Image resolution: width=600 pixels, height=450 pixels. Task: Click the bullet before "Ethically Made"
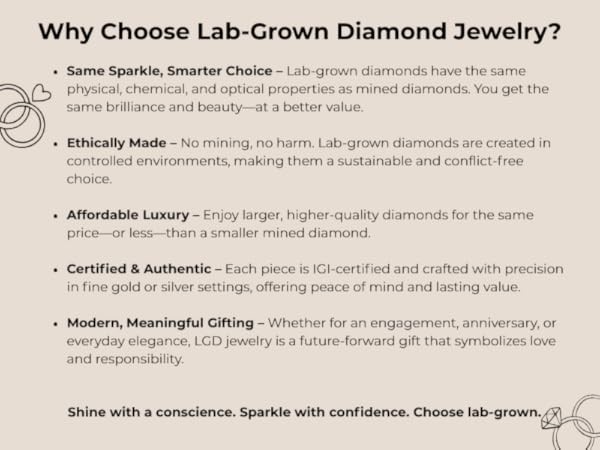pos(54,144)
